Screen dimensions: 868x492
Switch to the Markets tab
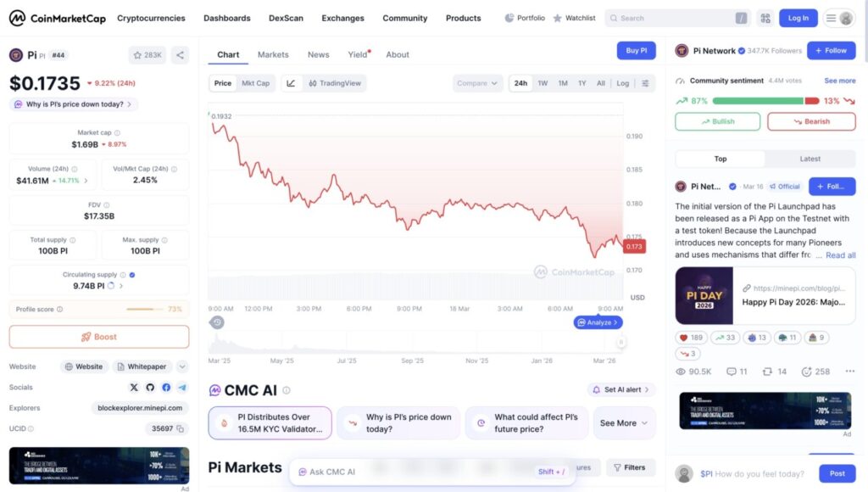273,54
